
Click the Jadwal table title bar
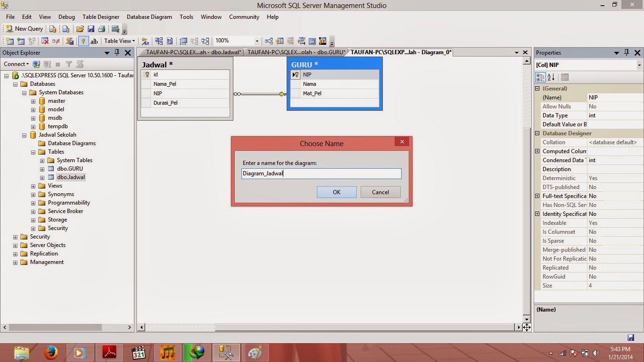(185, 65)
